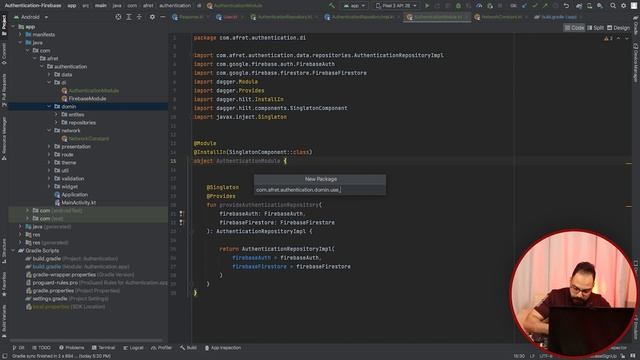
Task: Click the warnings indicator in editor corner
Action: tap(608, 38)
